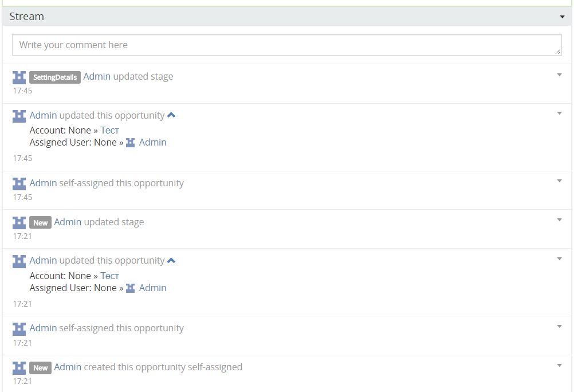Focus the 'Write your comment here' field

[x=286, y=45]
